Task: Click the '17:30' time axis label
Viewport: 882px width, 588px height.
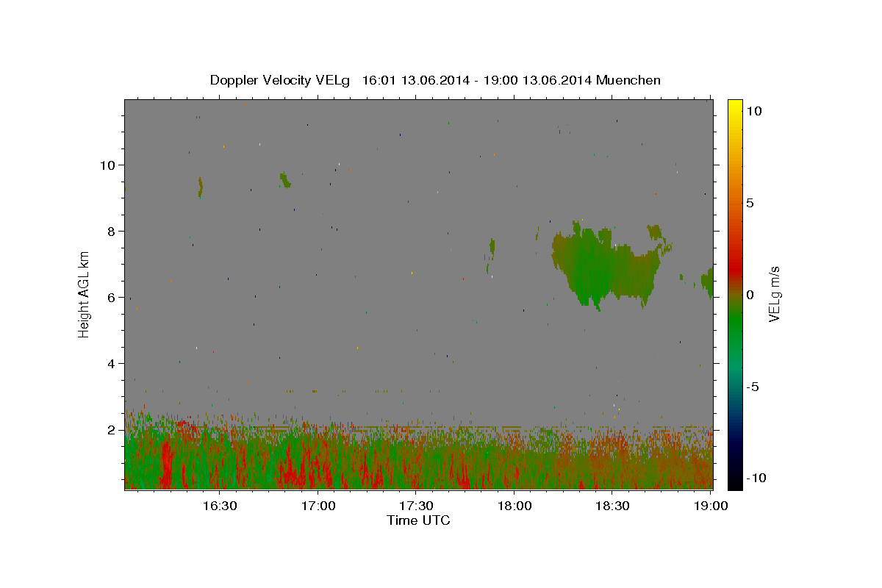Action: (x=416, y=506)
